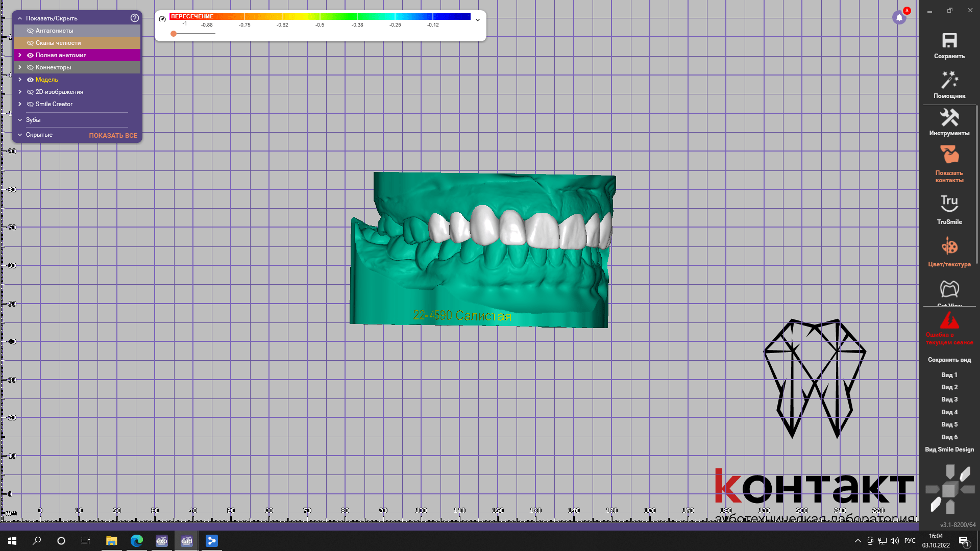This screenshot has height=551, width=980.
Task: Select saved view Вид 3
Action: click(x=949, y=399)
